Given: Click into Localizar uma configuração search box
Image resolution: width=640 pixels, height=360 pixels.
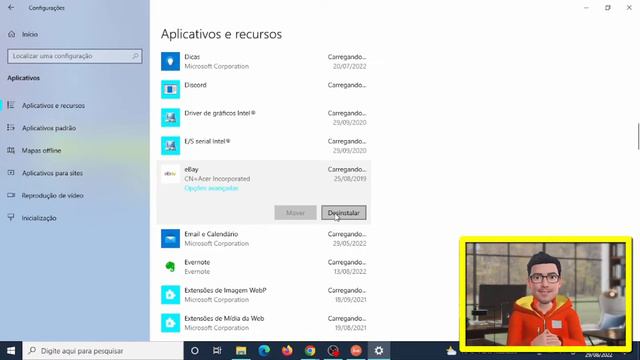Looking at the screenshot, I should (75, 56).
